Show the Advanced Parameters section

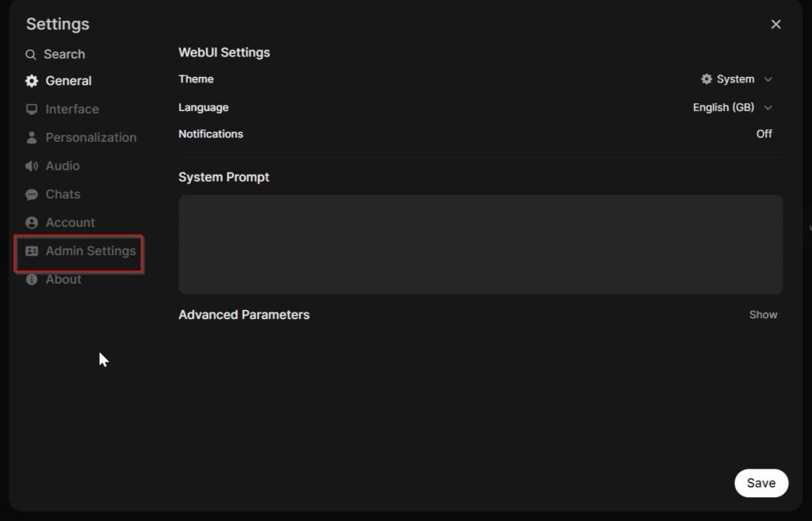pos(763,315)
